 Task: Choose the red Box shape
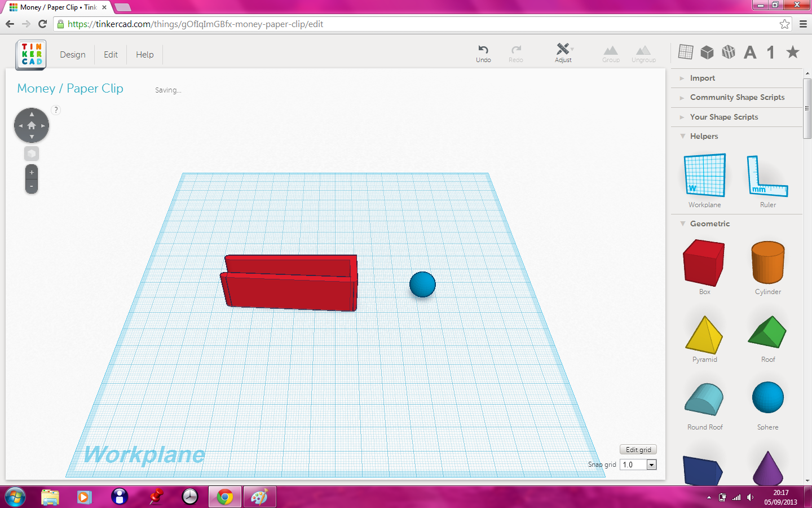coord(704,262)
